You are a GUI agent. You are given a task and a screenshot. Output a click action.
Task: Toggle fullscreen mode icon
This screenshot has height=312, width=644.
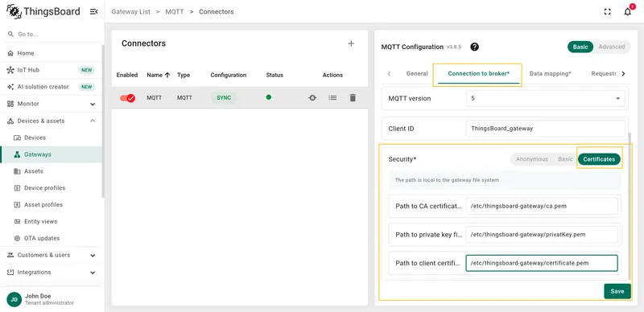click(608, 12)
